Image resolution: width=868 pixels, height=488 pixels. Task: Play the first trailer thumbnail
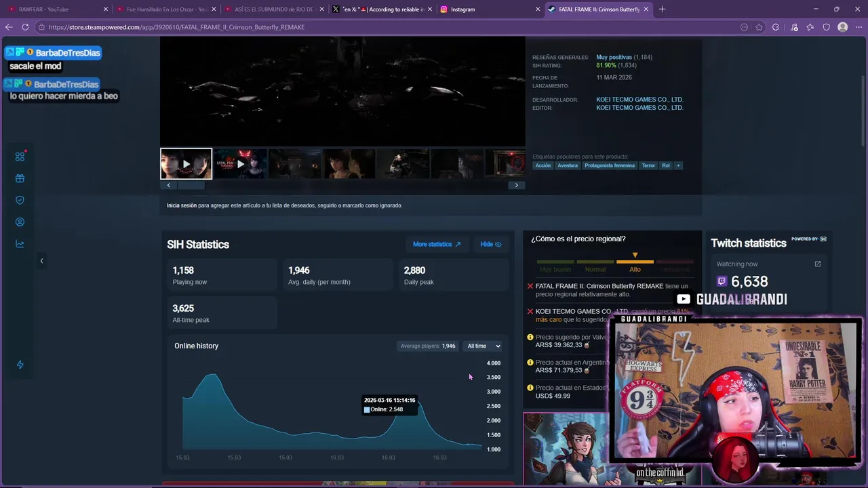(186, 164)
